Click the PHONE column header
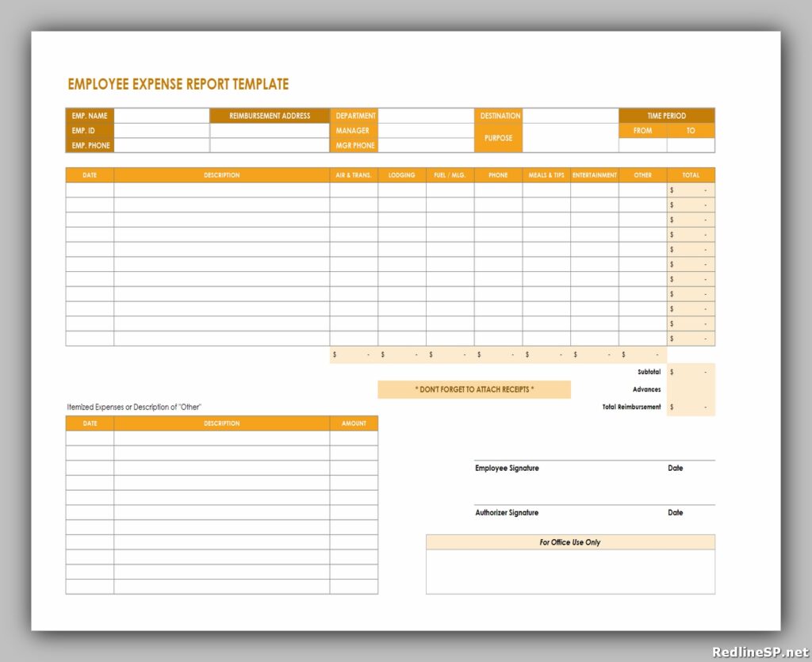812x662 pixels. click(x=498, y=175)
